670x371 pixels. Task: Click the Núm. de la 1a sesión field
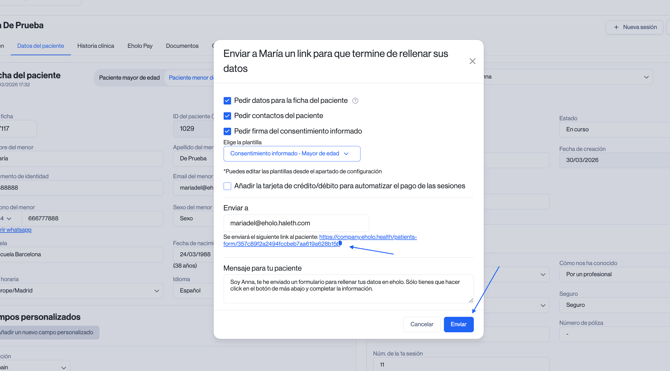[461, 365]
